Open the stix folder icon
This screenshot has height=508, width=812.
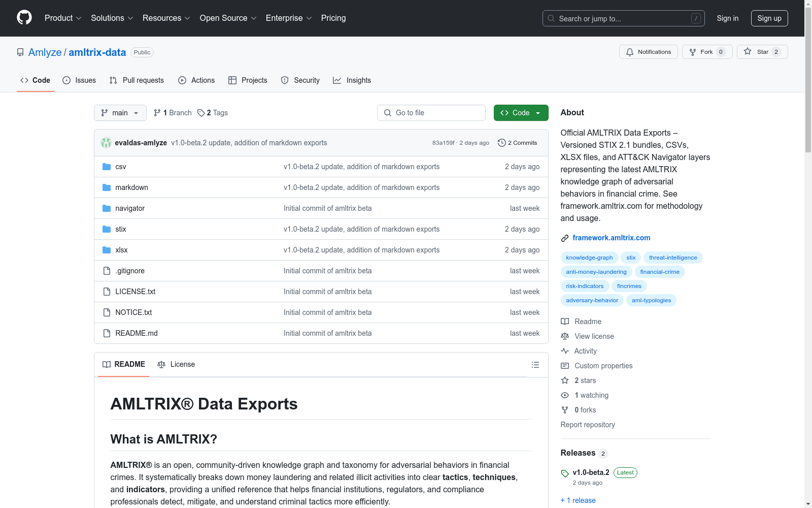107,229
